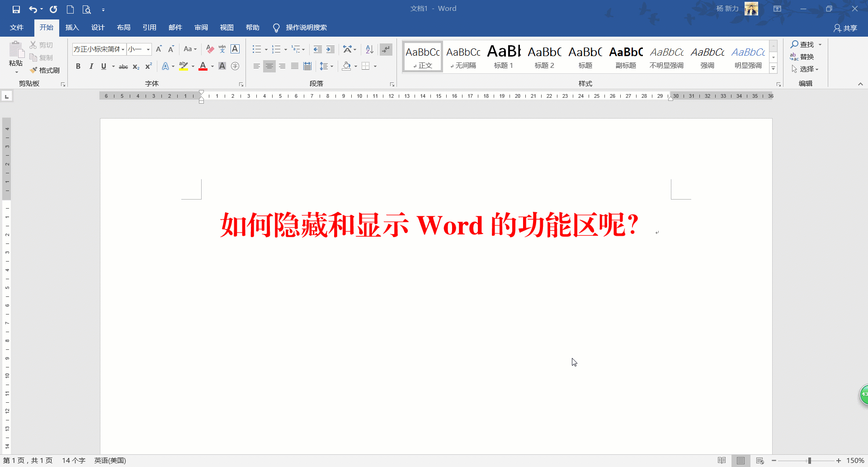The width and height of the screenshot is (868, 467).
Task: Expand the font color dropdown arrow
Action: tap(212, 67)
